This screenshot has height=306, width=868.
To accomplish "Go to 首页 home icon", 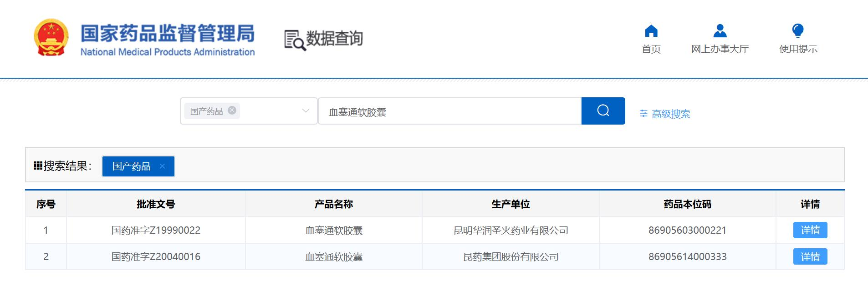I will 651,30.
